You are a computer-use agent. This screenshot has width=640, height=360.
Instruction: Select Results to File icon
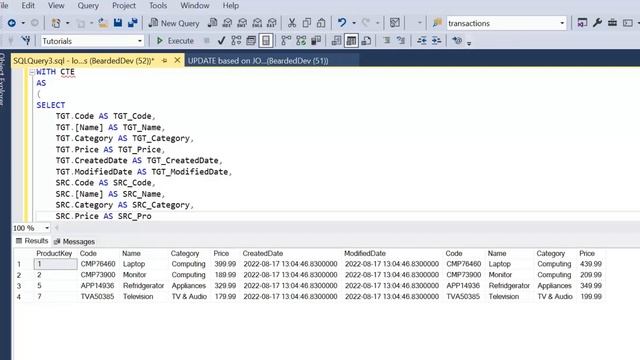(x=366, y=40)
